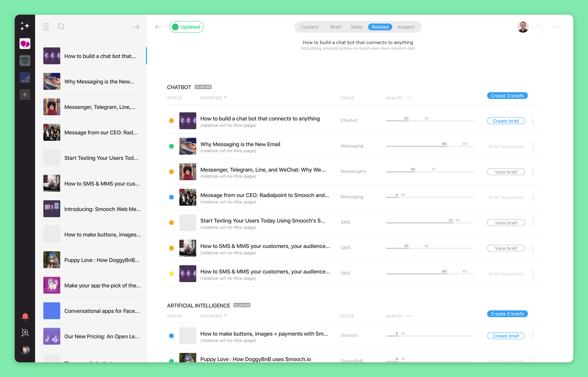588x377 pixels.
Task: Click Create 3 briefs button
Action: [507, 96]
